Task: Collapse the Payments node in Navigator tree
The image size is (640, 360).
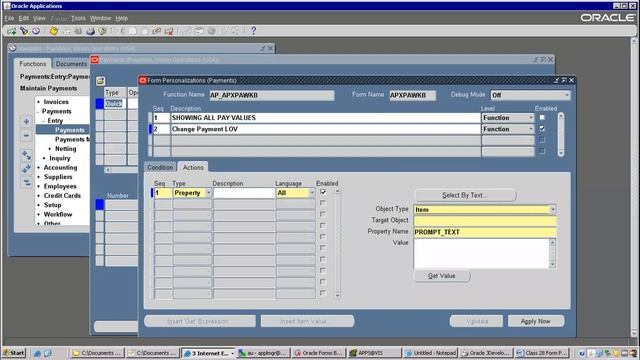Action: coord(39,111)
